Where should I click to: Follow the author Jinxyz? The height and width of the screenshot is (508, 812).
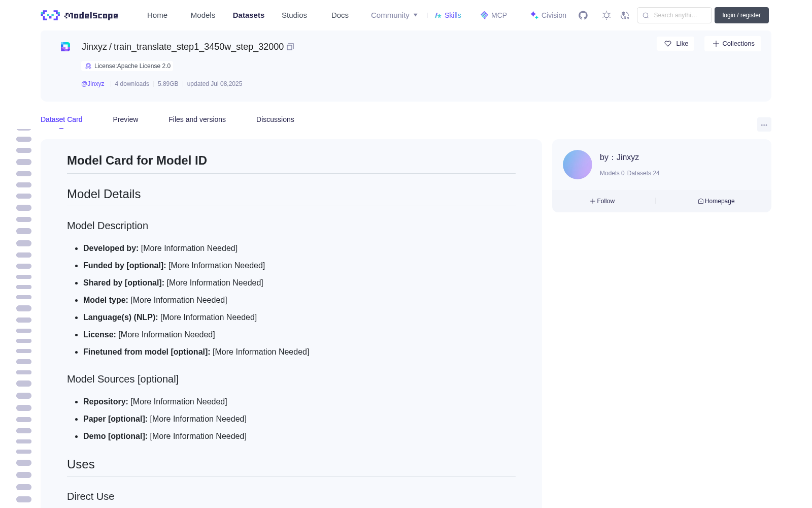(x=602, y=201)
